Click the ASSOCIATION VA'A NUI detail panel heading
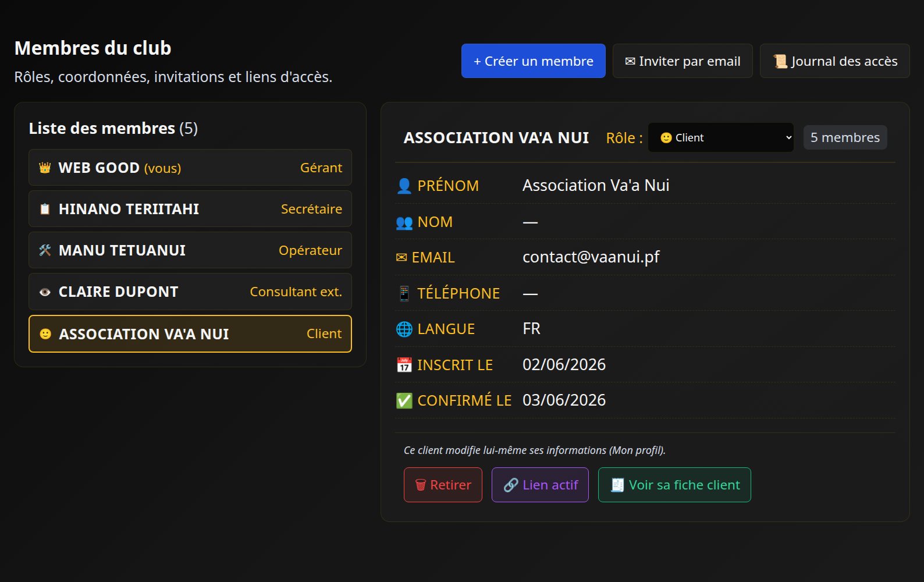 tap(496, 138)
